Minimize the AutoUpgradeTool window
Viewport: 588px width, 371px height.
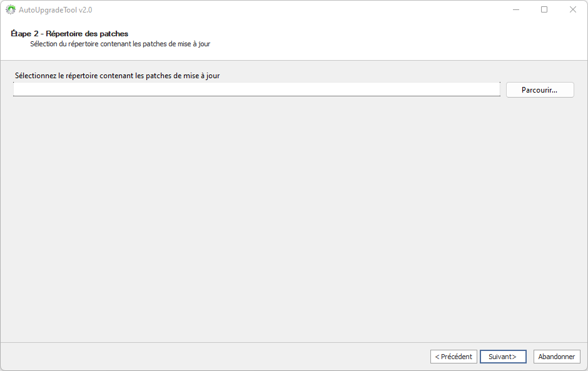[x=516, y=9]
